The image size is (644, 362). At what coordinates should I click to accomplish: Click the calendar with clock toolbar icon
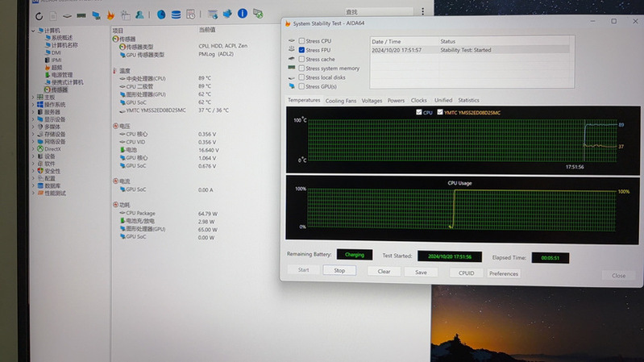[x=190, y=15]
